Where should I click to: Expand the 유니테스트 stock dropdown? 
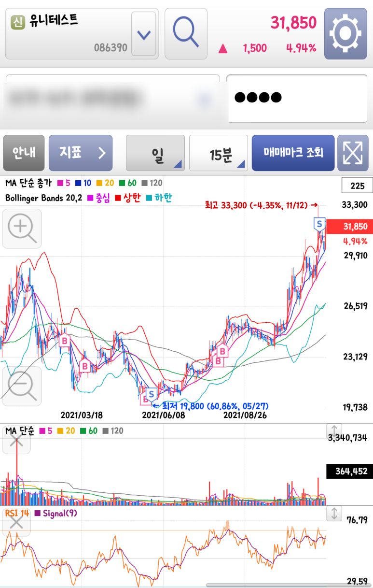144,34
